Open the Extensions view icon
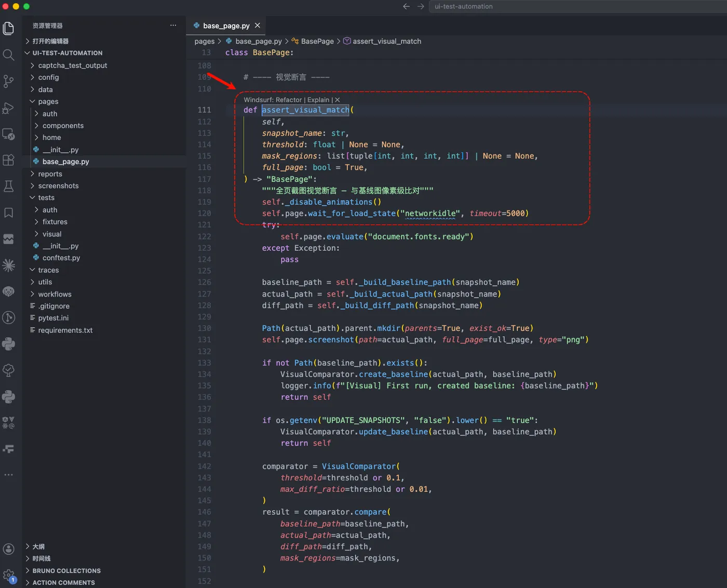This screenshot has height=588, width=727. tap(8, 160)
